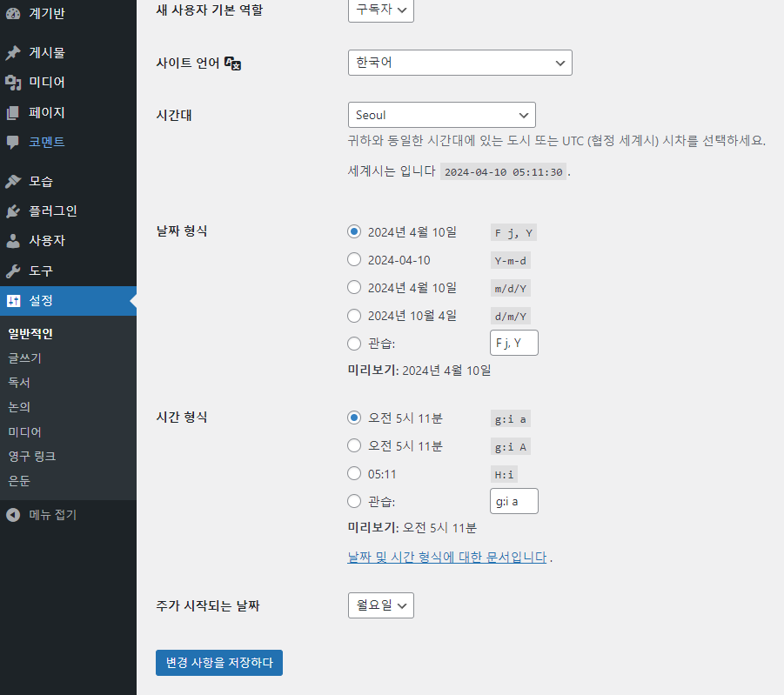Click the 페이지 pages icon

point(13,112)
